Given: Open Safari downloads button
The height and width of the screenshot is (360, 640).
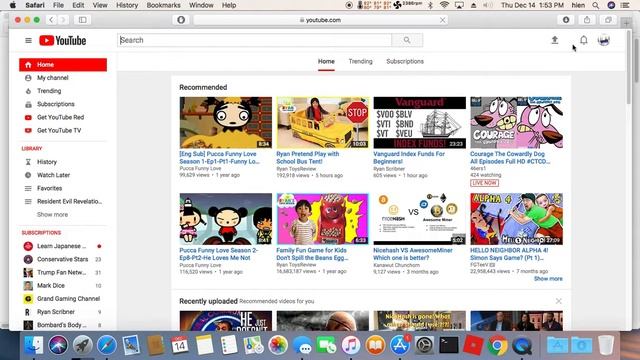Looking at the screenshot, I should [566, 20].
